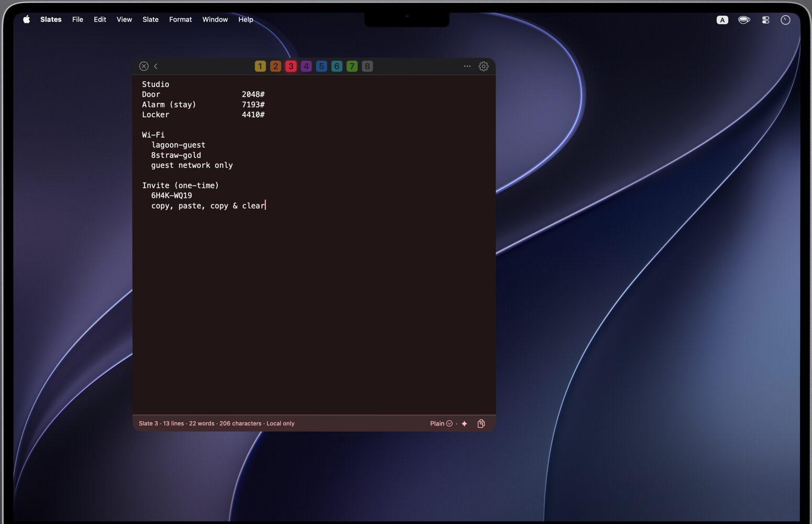This screenshot has width=812, height=524.
Task: Open the Slate menu
Action: point(150,19)
